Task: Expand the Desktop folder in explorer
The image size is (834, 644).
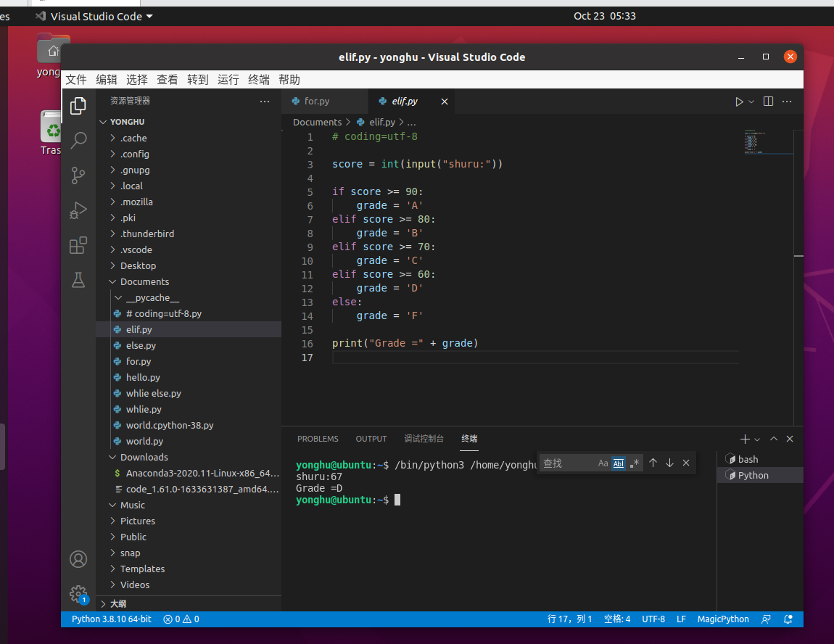Action: pyautogui.click(x=138, y=265)
